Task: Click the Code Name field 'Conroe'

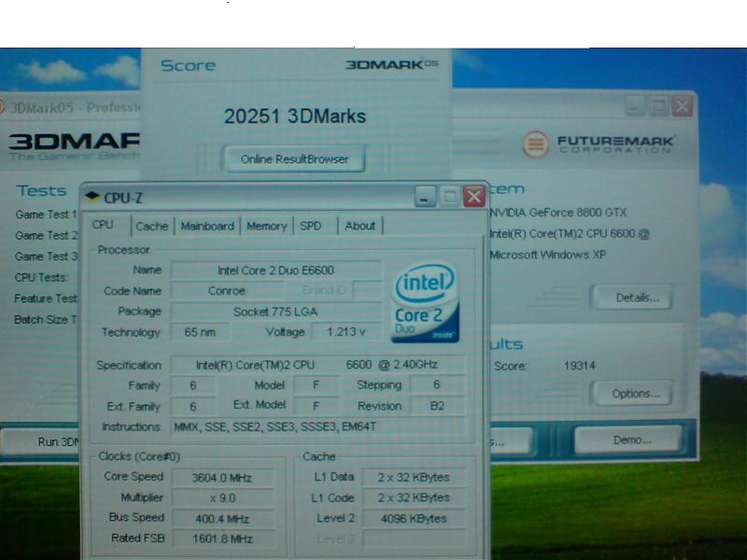Action: pyautogui.click(x=227, y=290)
